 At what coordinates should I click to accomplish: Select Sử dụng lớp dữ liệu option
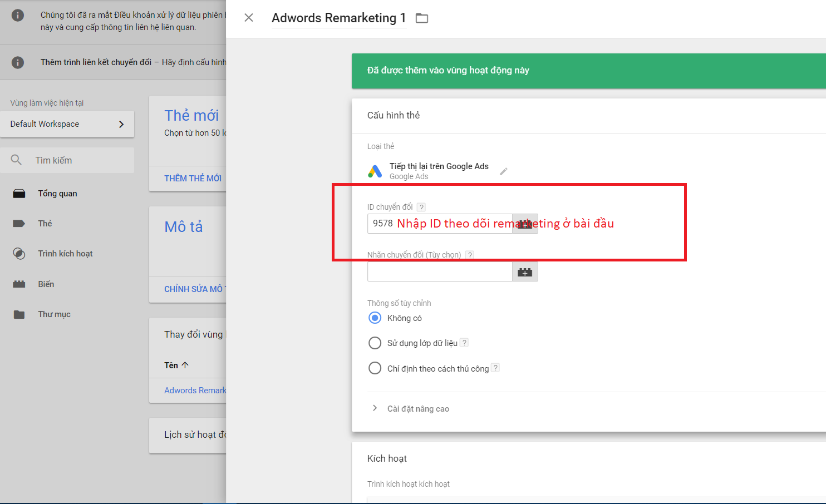coord(375,343)
